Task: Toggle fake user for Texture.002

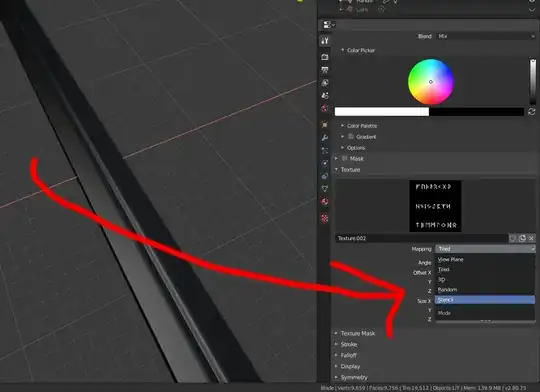Action: 513,238
